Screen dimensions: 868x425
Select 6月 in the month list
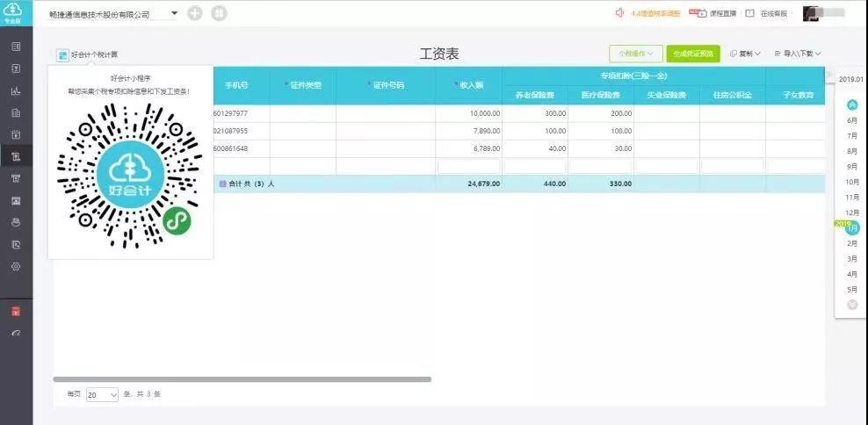(x=852, y=120)
